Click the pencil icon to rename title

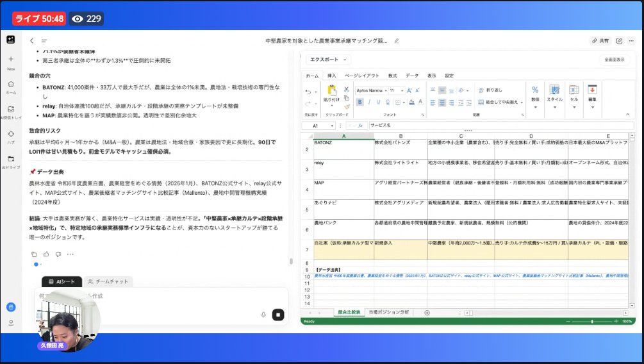coord(397,40)
